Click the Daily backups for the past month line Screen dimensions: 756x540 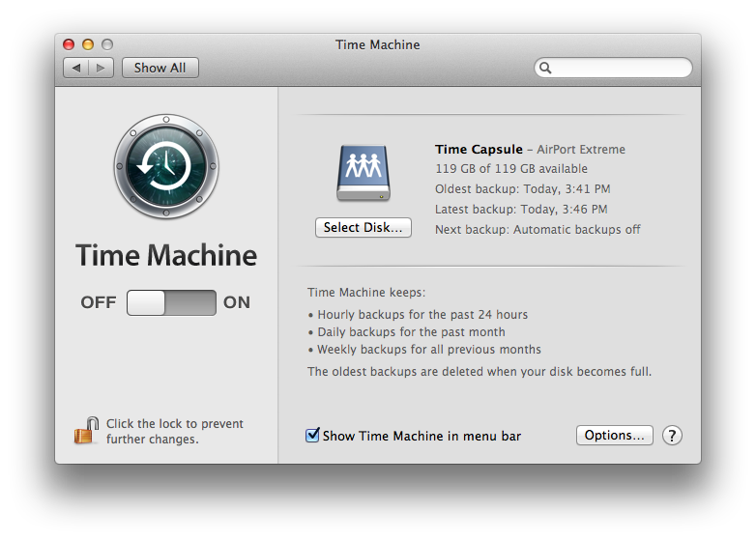click(x=406, y=332)
